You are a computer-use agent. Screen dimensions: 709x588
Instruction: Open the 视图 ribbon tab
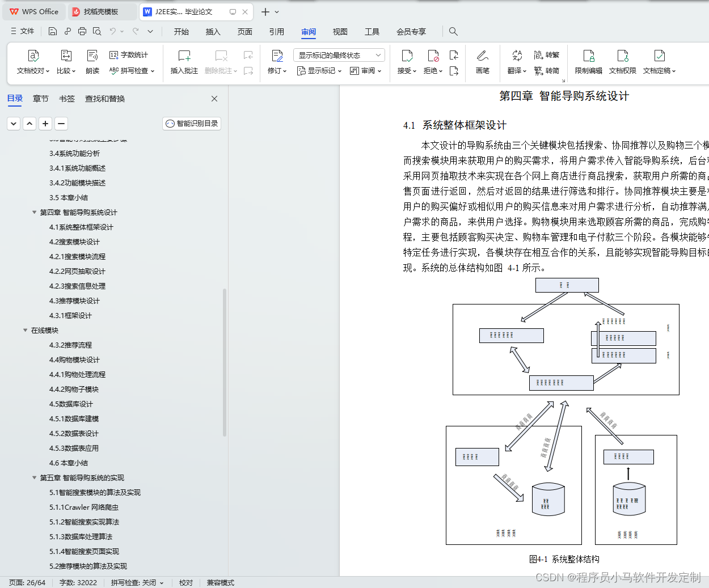(x=340, y=32)
